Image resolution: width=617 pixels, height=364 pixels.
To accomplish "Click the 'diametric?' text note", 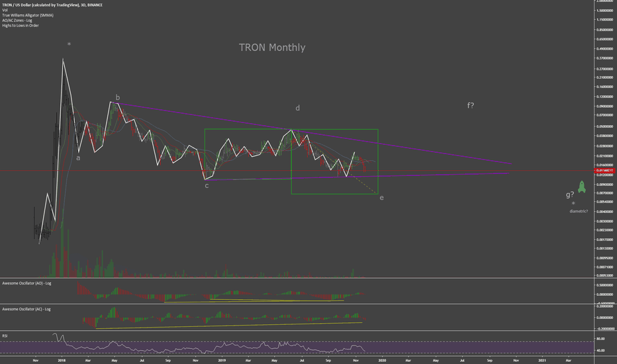I will pos(579,211).
